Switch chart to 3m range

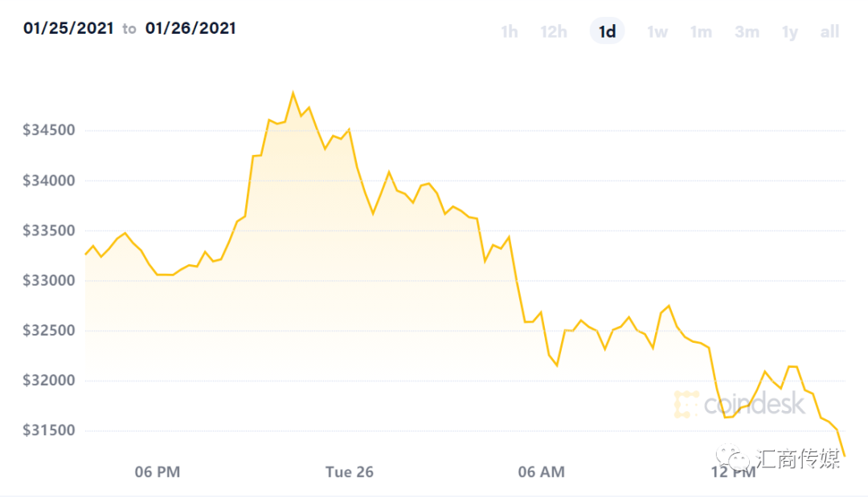tap(747, 31)
